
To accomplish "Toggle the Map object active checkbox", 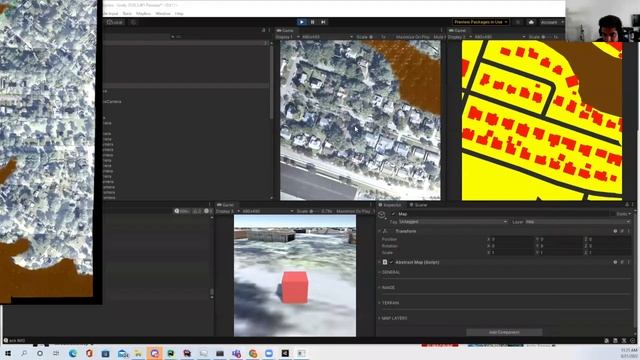I will (393, 214).
